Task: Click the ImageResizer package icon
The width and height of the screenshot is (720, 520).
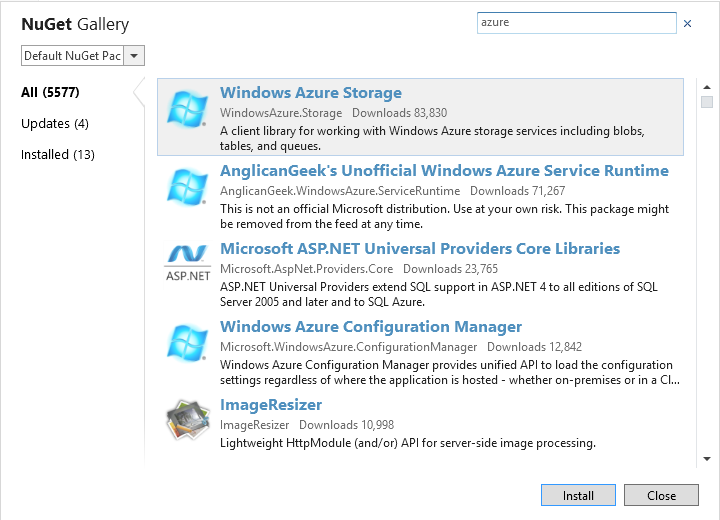Action: (187, 421)
